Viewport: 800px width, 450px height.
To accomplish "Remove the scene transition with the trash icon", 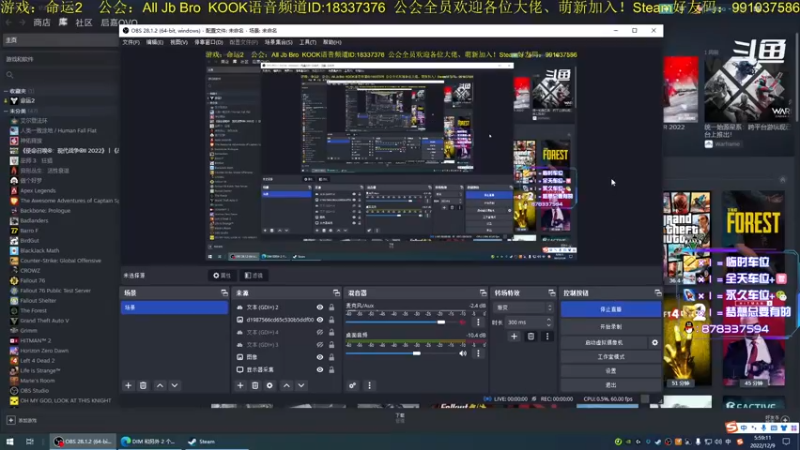I will [x=531, y=336].
